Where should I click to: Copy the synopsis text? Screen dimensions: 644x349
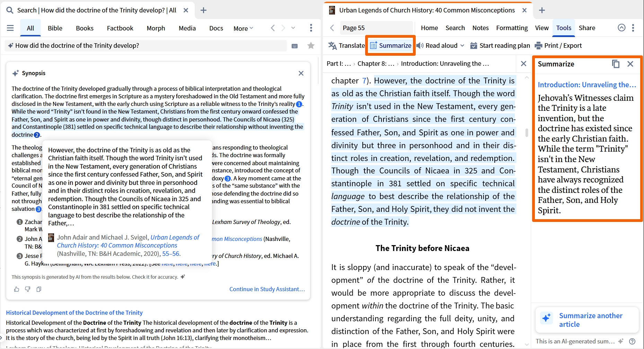tap(39, 289)
